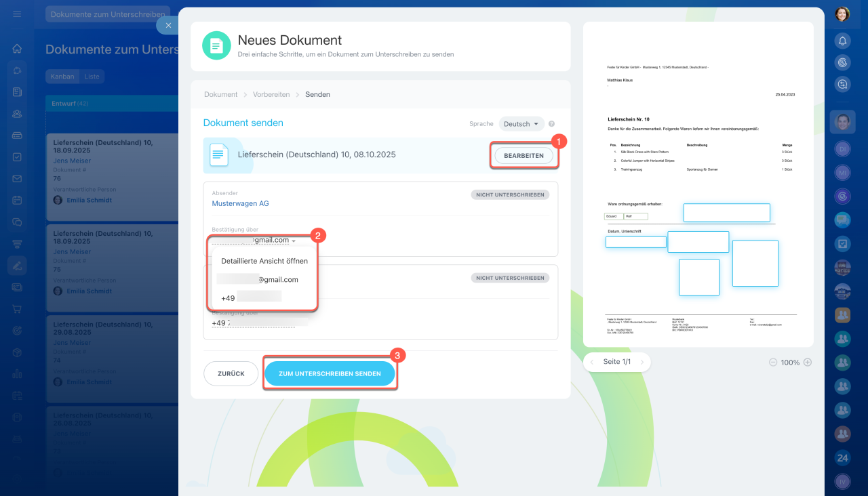The image size is (868, 496).
Task: Open the mail icon in left sidebar
Action: point(17,179)
